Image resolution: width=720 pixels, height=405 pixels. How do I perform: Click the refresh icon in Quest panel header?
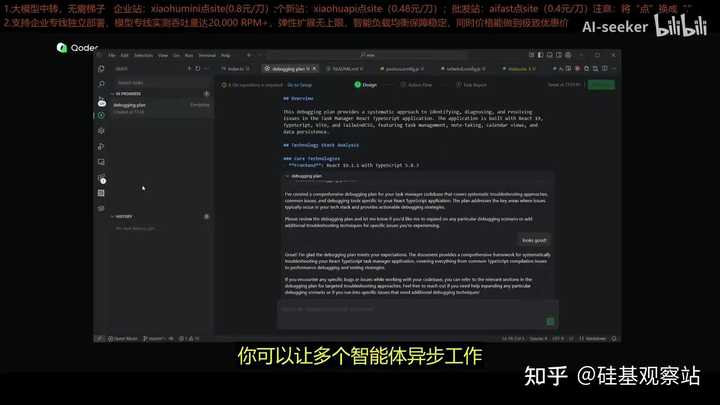197,68
